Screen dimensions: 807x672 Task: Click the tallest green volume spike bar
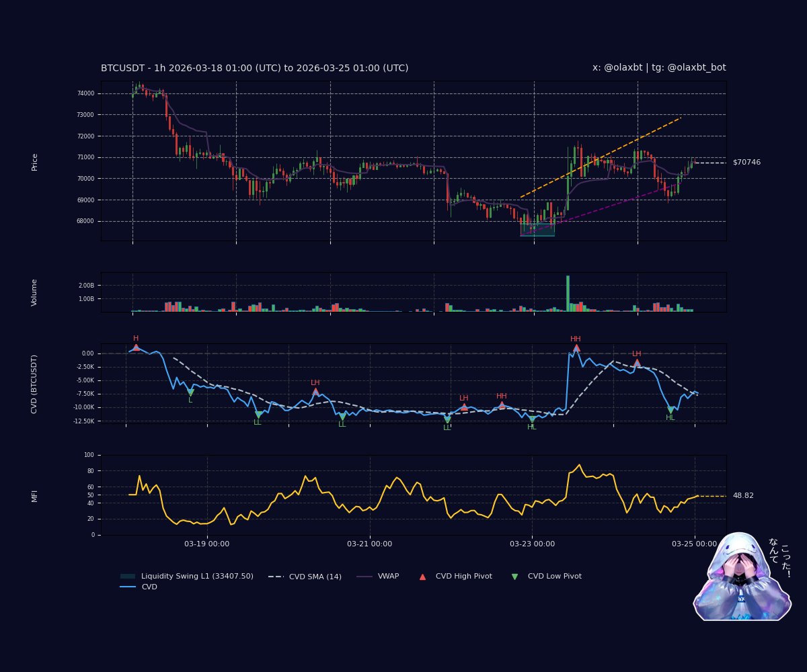tap(568, 293)
